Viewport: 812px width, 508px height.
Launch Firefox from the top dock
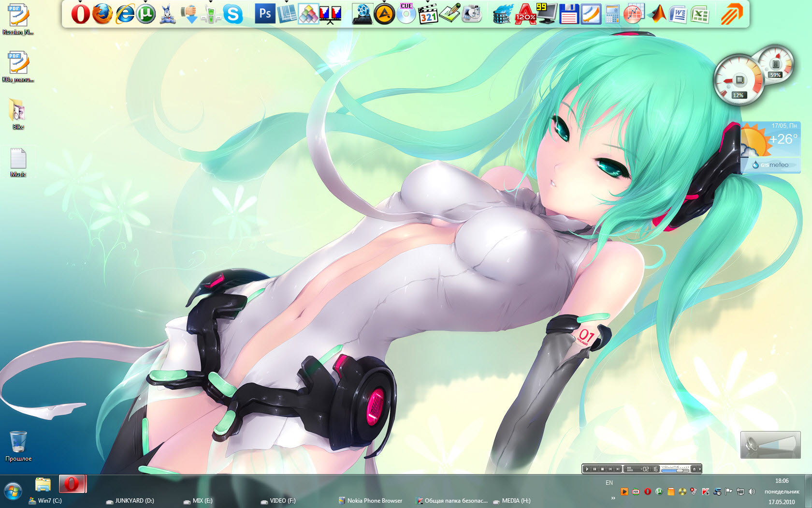pyautogui.click(x=102, y=15)
